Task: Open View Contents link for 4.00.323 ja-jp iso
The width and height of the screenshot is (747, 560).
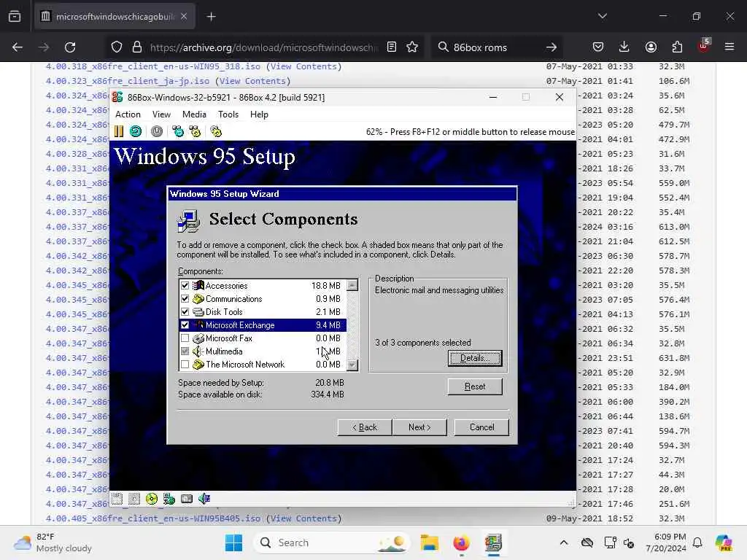Action: pyautogui.click(x=252, y=81)
